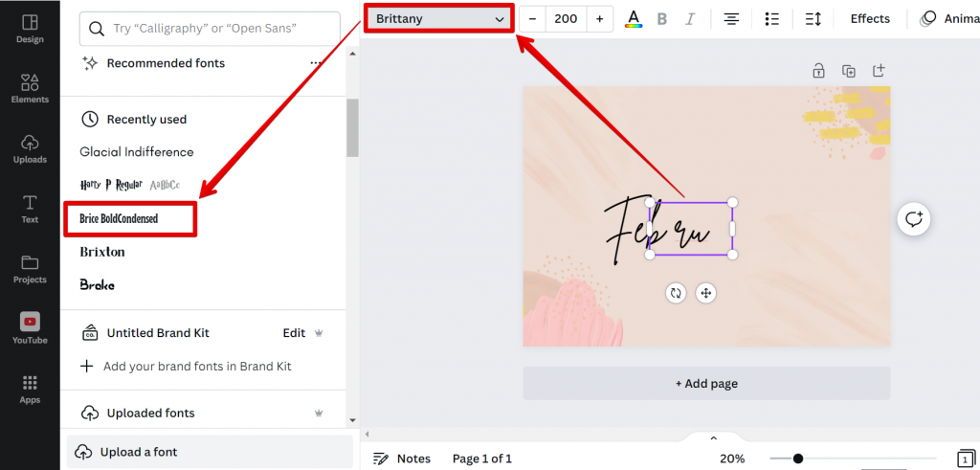Click the bulleted list icon
The width and height of the screenshot is (980, 470).
(772, 19)
